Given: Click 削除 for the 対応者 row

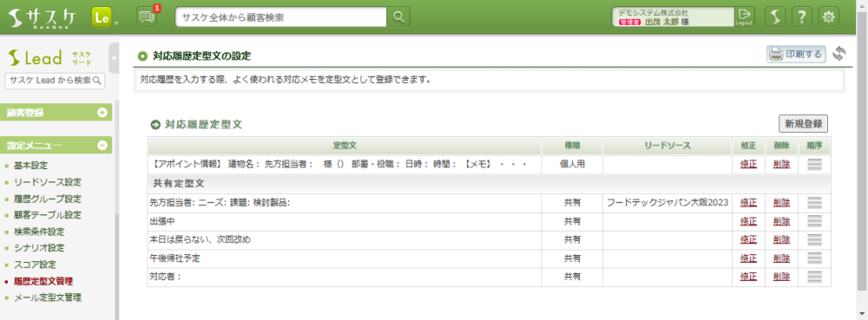Looking at the screenshot, I should 782,277.
